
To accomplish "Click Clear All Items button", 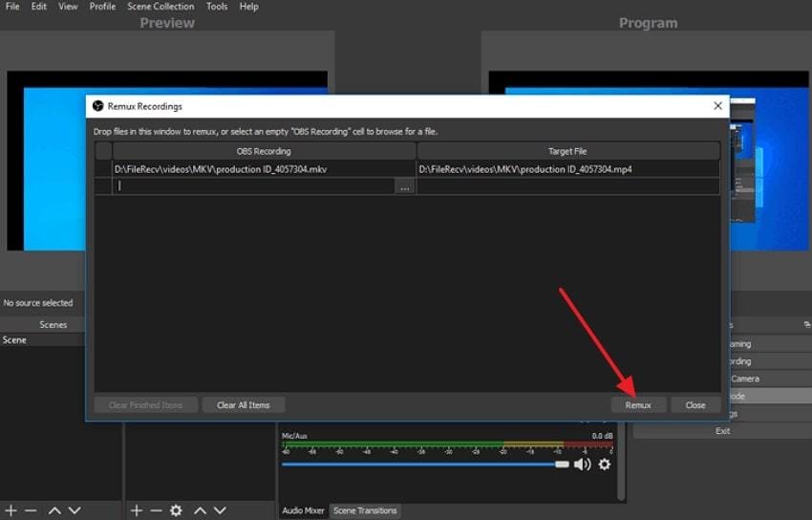I will [244, 405].
